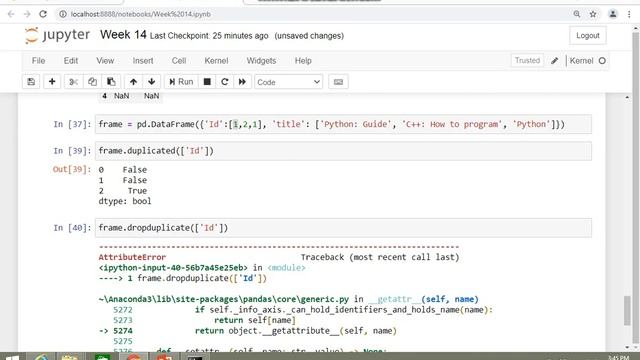Open the File menu

pos(38,61)
